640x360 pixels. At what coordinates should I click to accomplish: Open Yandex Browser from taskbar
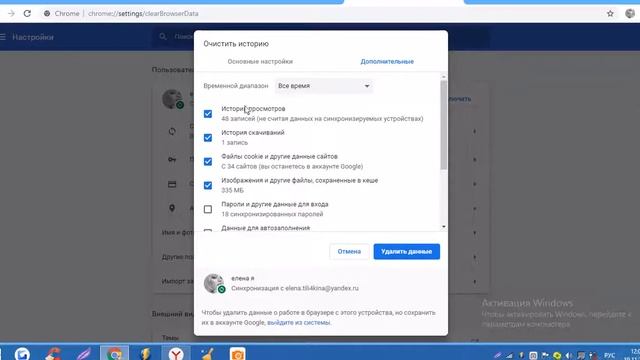point(176,353)
